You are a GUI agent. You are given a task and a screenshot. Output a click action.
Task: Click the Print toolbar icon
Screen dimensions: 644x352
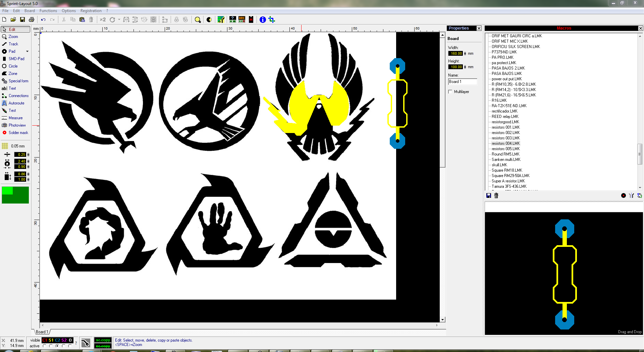click(x=32, y=19)
